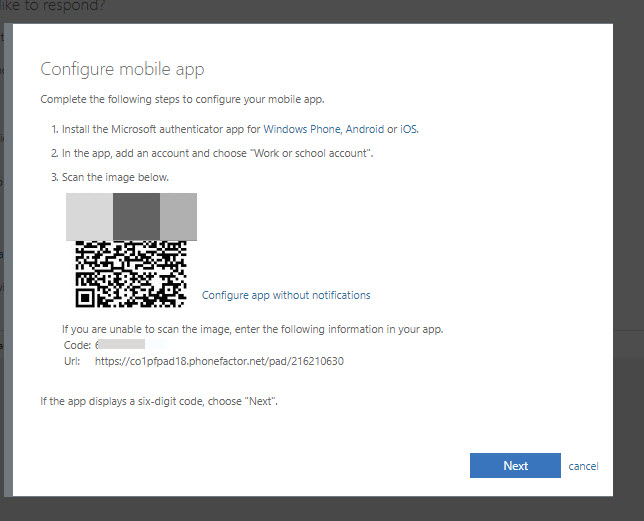Click Complete the following steps text
Screen dimensions: 644x521
coord(182,99)
